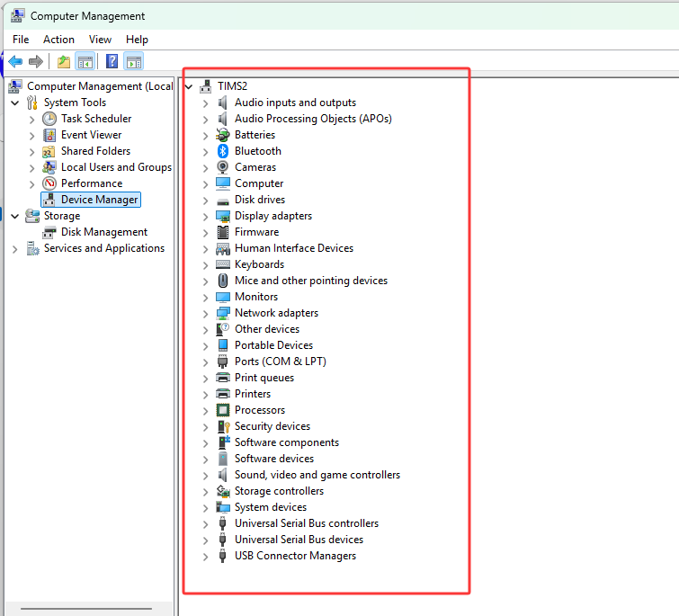Image resolution: width=679 pixels, height=616 pixels.
Task: Click the Event Viewer icon in tree
Action: (49, 135)
